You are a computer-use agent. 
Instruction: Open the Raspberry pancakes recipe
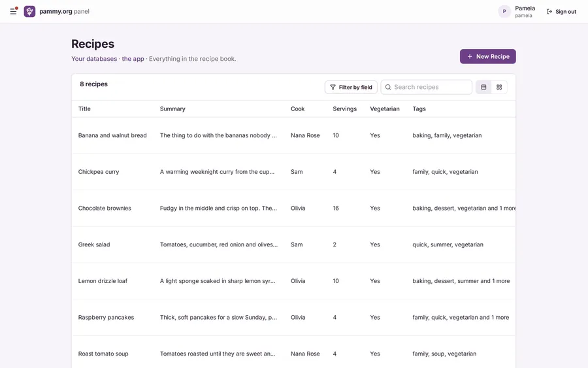pos(106,318)
